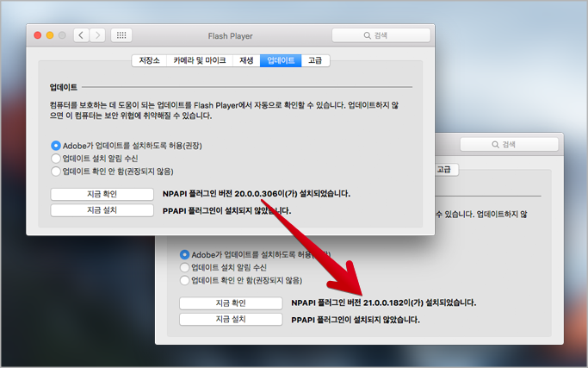Click the forward arrow in Flash Player toolbar
The width and height of the screenshot is (588, 368).
coord(97,35)
